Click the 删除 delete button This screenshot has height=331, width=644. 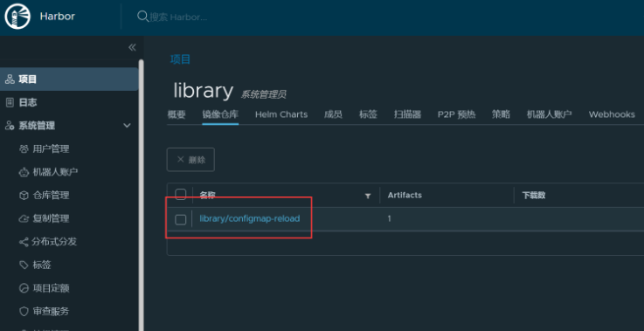(190, 160)
